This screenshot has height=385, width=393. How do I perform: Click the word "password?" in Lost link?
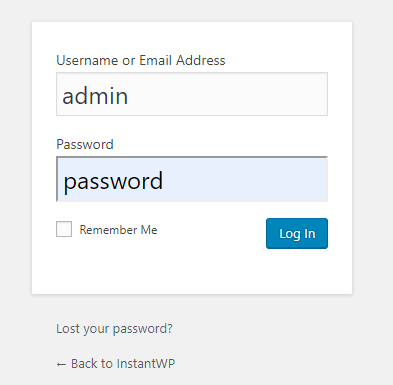[x=143, y=329]
